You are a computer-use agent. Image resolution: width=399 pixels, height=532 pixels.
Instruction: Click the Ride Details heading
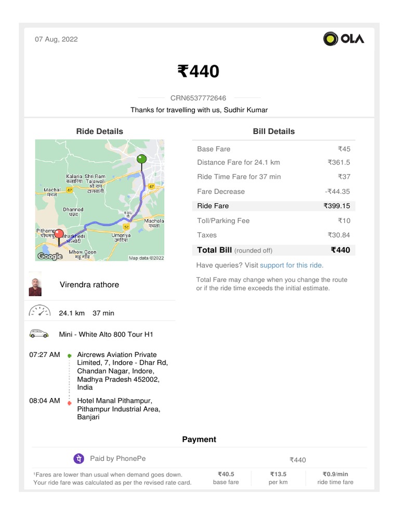[x=100, y=131]
